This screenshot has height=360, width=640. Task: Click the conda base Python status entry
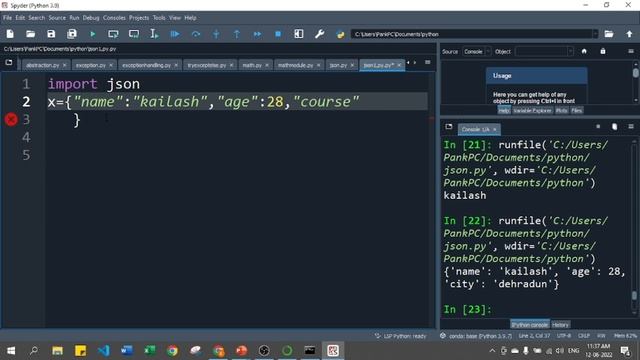click(476, 336)
